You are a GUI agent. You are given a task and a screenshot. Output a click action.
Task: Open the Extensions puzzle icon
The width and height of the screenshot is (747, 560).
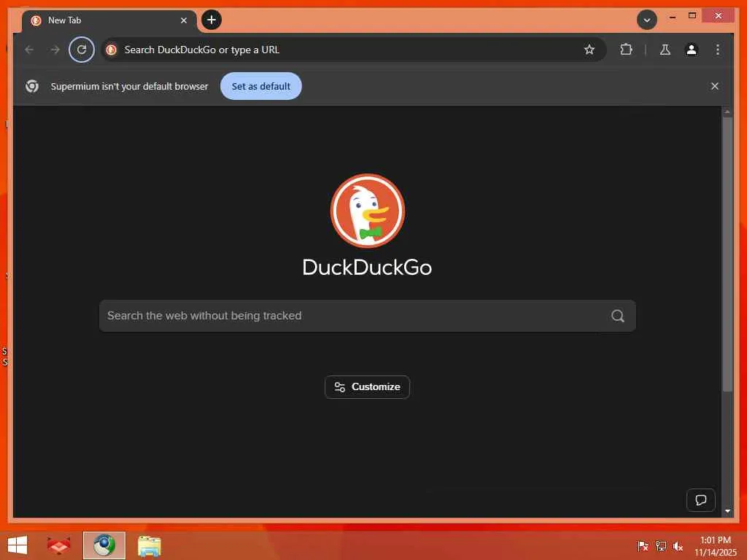626,50
